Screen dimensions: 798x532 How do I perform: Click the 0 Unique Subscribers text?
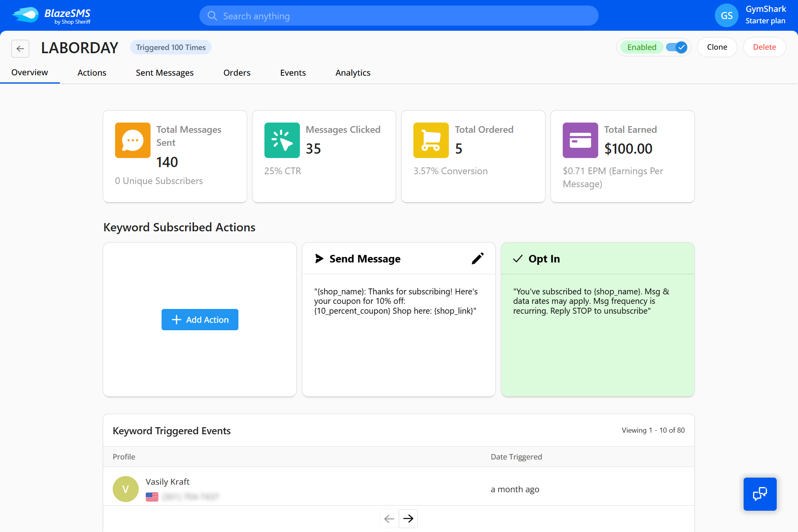(x=159, y=181)
